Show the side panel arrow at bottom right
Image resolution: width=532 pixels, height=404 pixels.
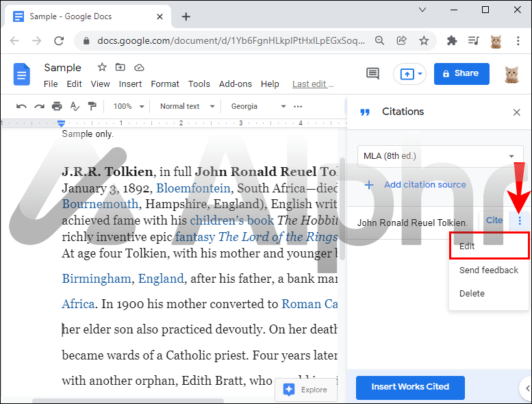click(x=527, y=388)
